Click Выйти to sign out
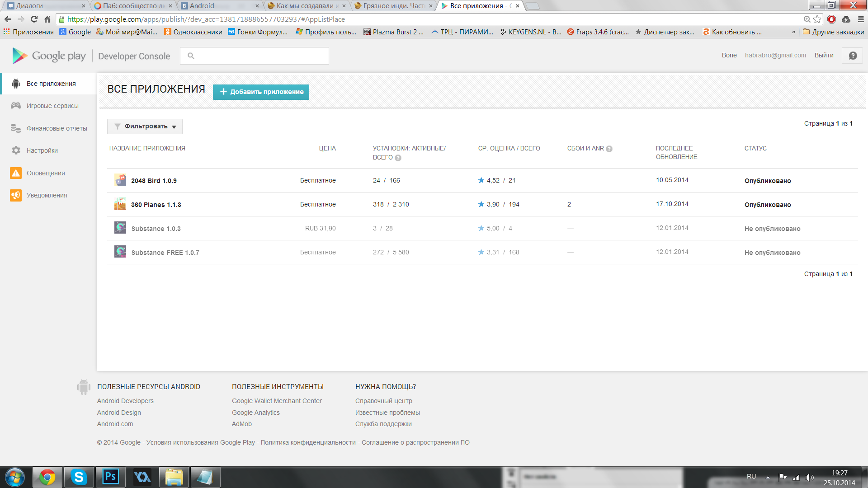This screenshot has width=868, height=488. [824, 55]
